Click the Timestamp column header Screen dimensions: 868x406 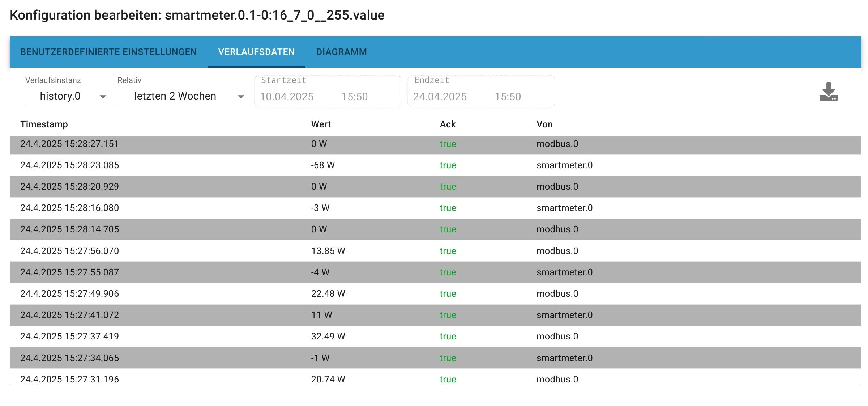tap(44, 124)
